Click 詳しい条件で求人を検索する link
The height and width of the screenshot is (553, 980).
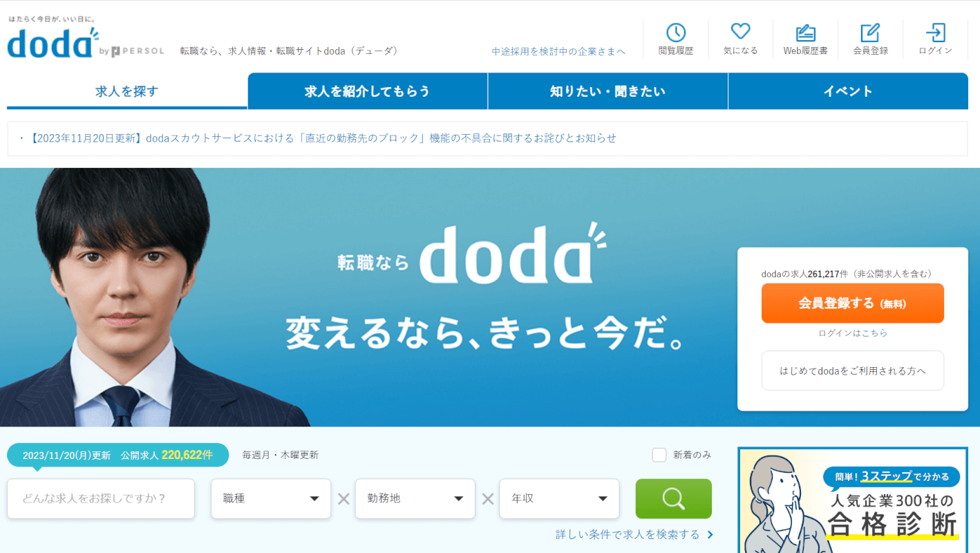click(634, 535)
